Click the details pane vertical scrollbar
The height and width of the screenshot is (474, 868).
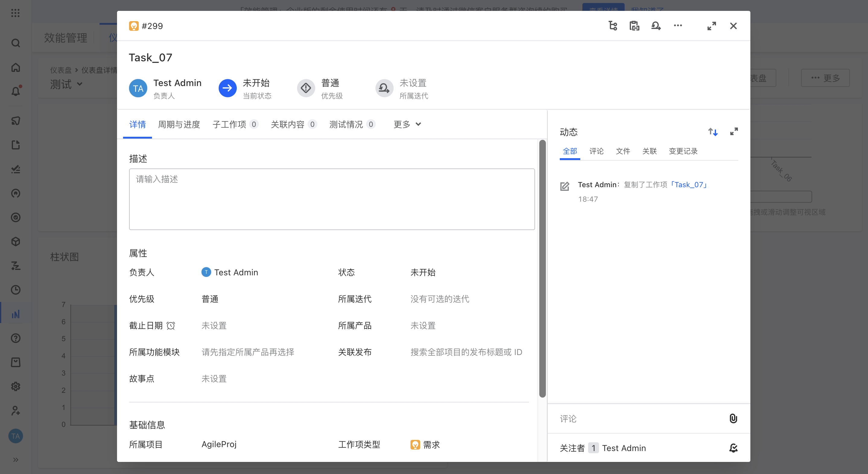[x=542, y=268]
